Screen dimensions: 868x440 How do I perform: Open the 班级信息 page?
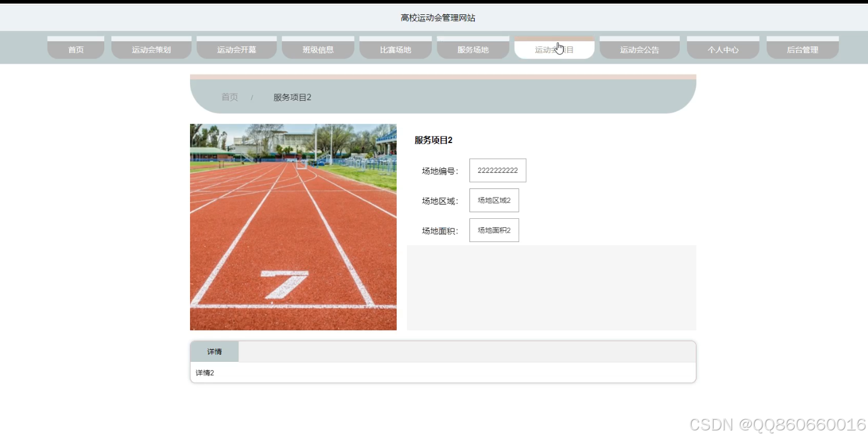(318, 49)
